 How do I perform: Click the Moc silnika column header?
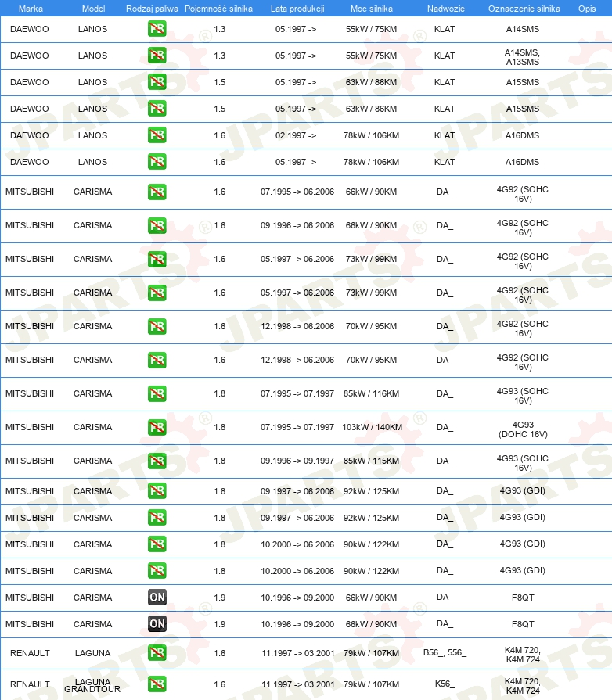point(371,9)
